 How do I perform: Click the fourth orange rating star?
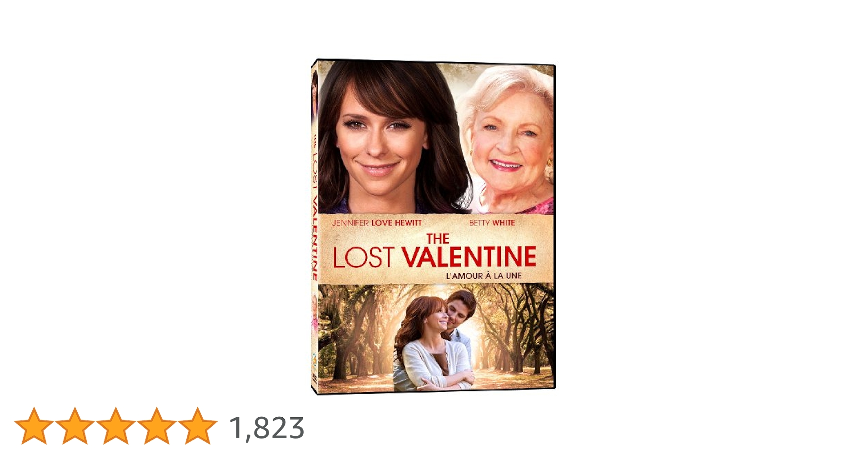click(x=157, y=426)
